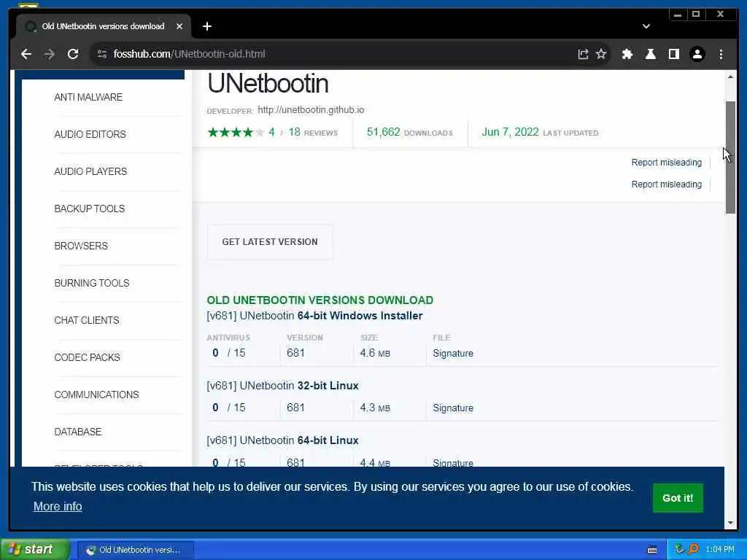Open the Chrome three-dot menu
This screenshot has width=747, height=560.
click(x=721, y=54)
